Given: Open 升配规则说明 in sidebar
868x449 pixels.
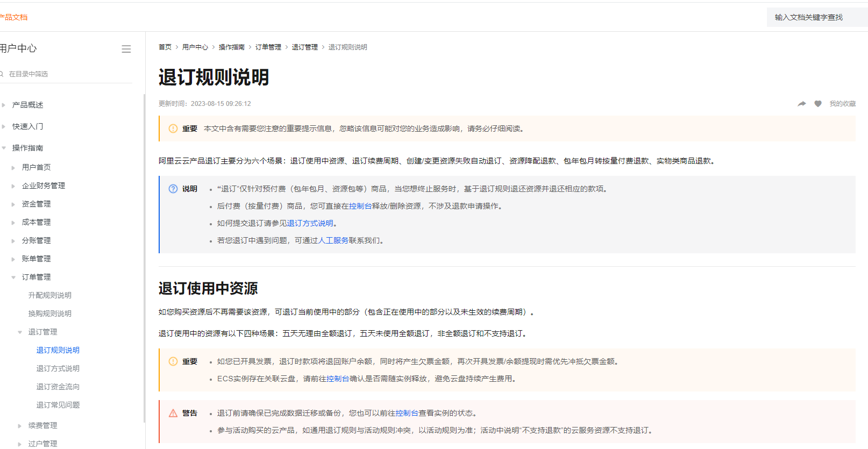Looking at the screenshot, I should 50,295.
